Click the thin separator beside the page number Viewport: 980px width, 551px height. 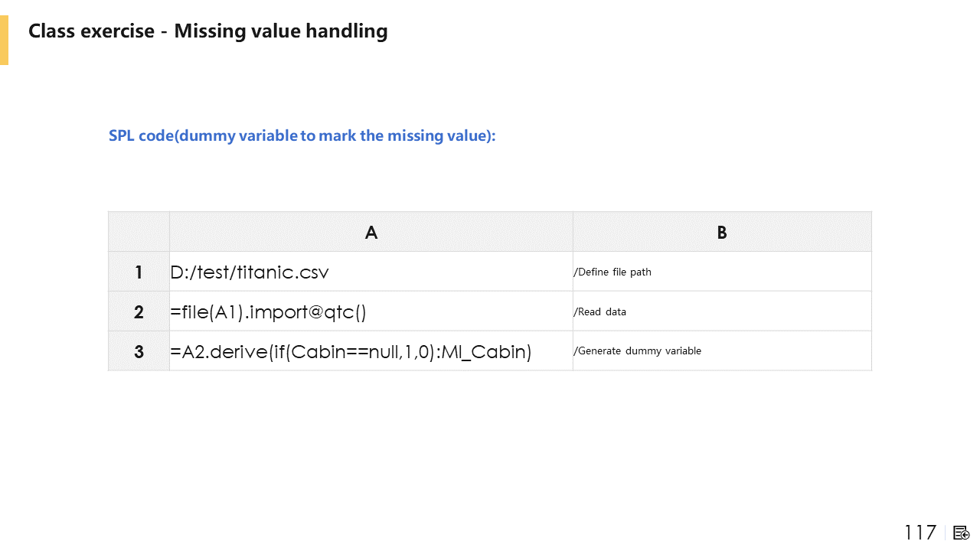point(945,533)
